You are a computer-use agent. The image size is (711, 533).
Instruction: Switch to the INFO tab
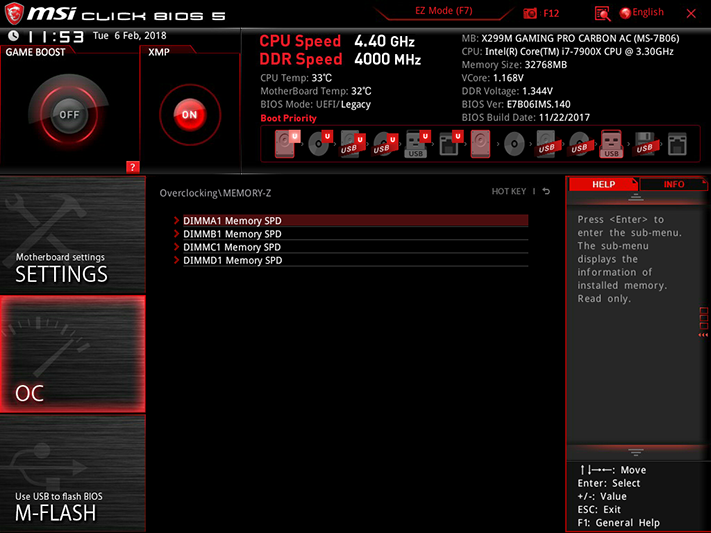tap(674, 184)
